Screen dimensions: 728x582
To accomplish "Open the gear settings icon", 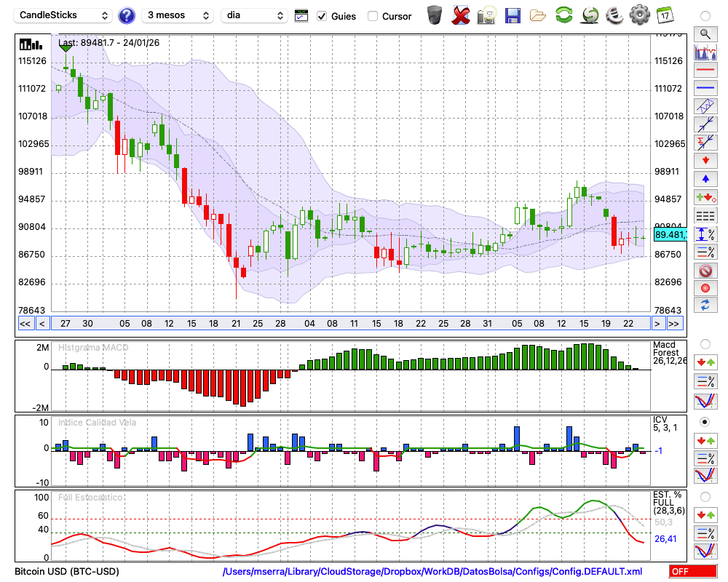I will (x=639, y=15).
